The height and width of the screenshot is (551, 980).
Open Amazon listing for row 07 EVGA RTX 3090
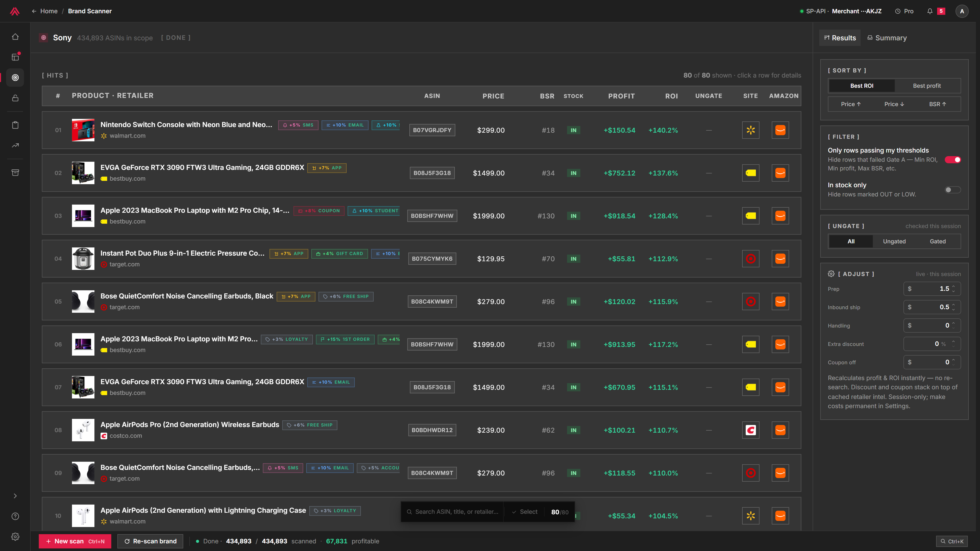click(780, 387)
